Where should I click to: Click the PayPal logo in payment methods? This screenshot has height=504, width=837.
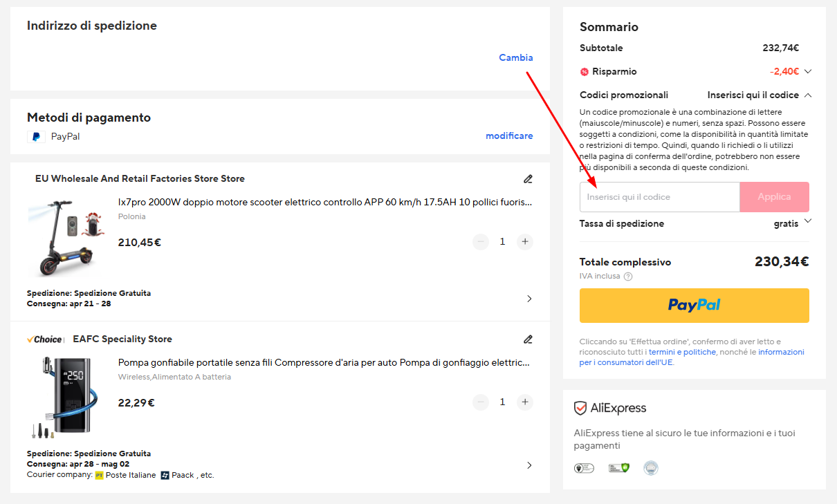(x=36, y=136)
